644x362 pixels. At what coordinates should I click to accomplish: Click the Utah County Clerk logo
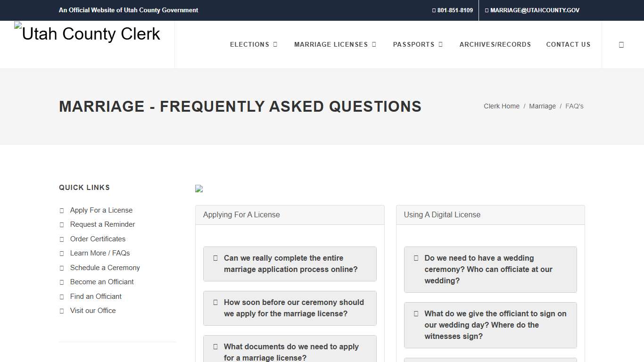point(87,33)
